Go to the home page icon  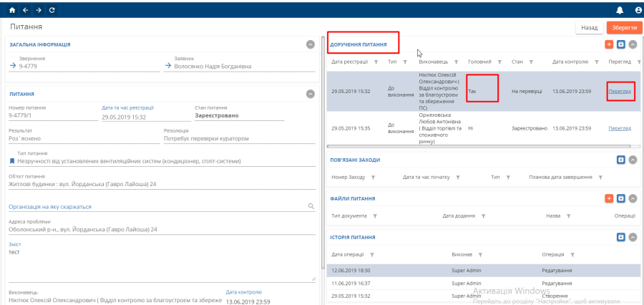(11, 9)
